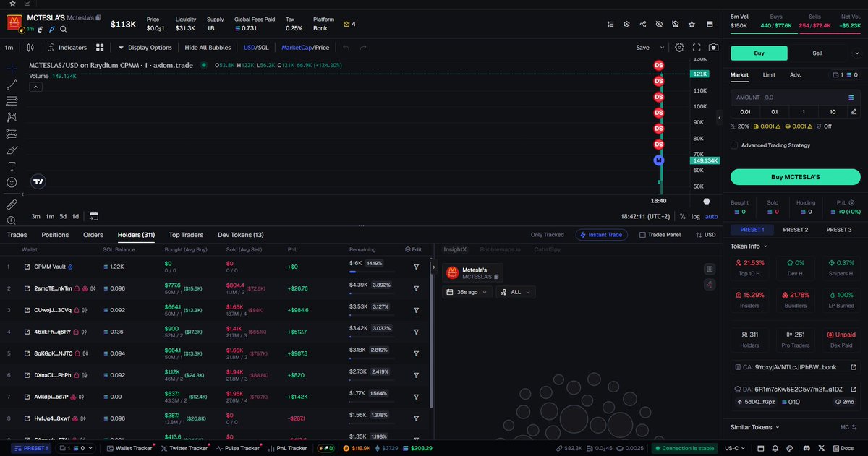Image resolution: width=868 pixels, height=456 pixels.
Task: Toggle the Only Tracked filter
Action: pos(547,235)
